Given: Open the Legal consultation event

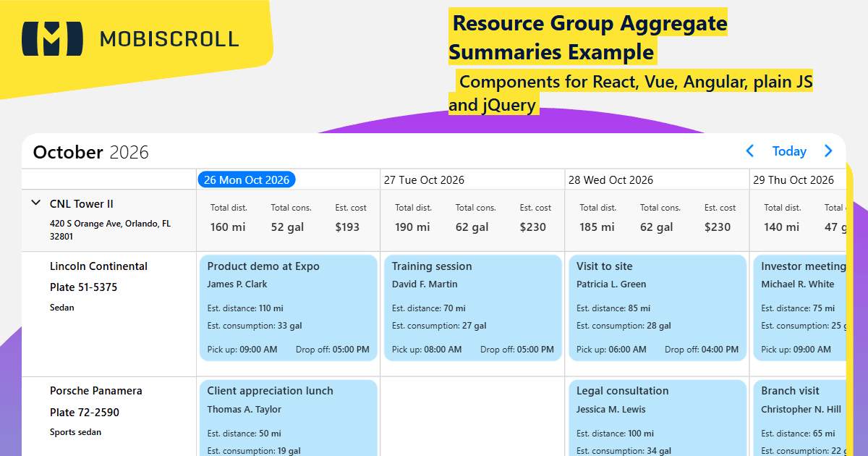Looking at the screenshot, I should 657,418.
